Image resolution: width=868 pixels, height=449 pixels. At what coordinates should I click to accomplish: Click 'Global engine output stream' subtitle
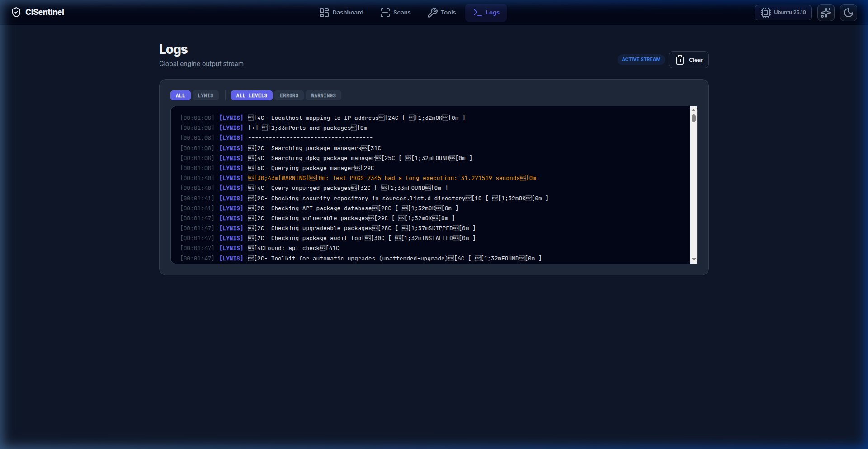click(x=201, y=64)
